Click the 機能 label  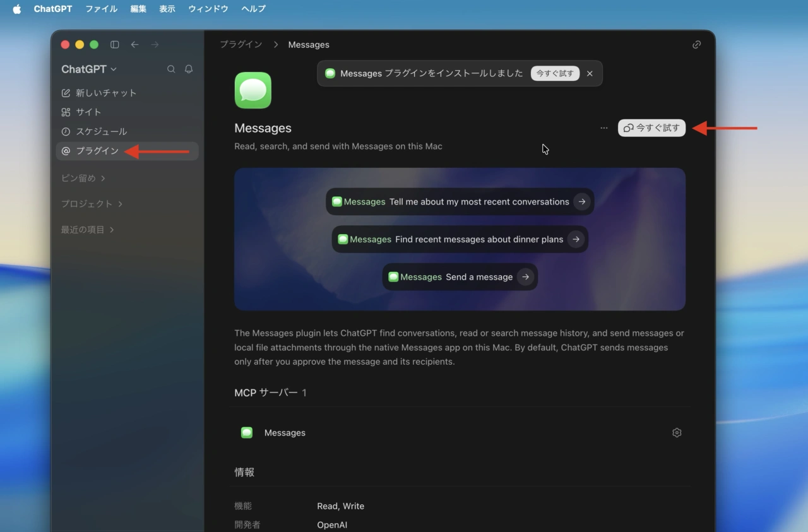click(243, 506)
